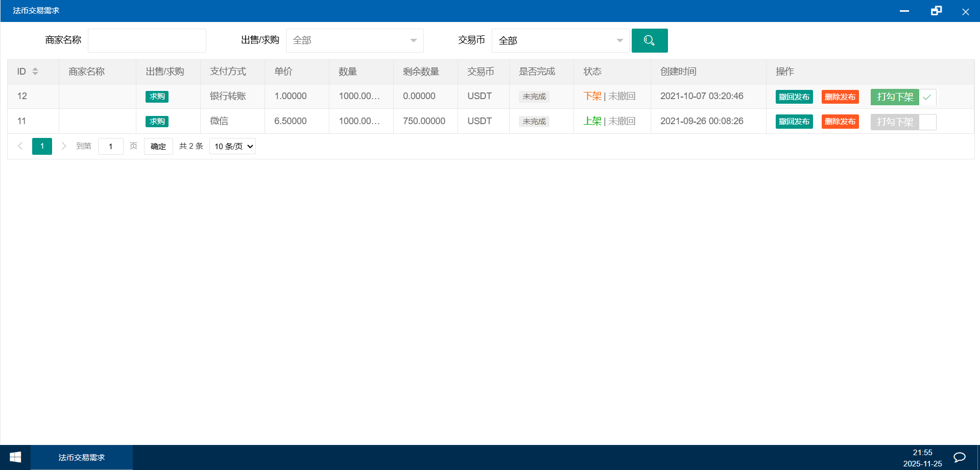Open Windows Start menu

tap(15, 457)
